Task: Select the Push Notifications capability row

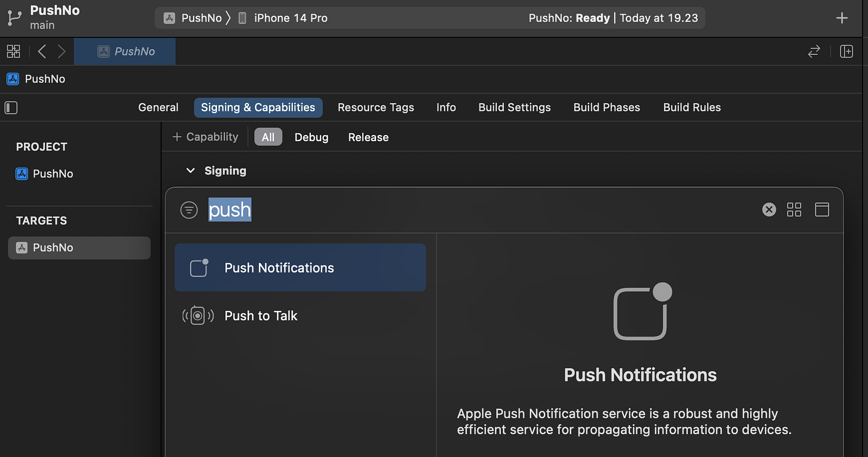Action: [x=300, y=268]
